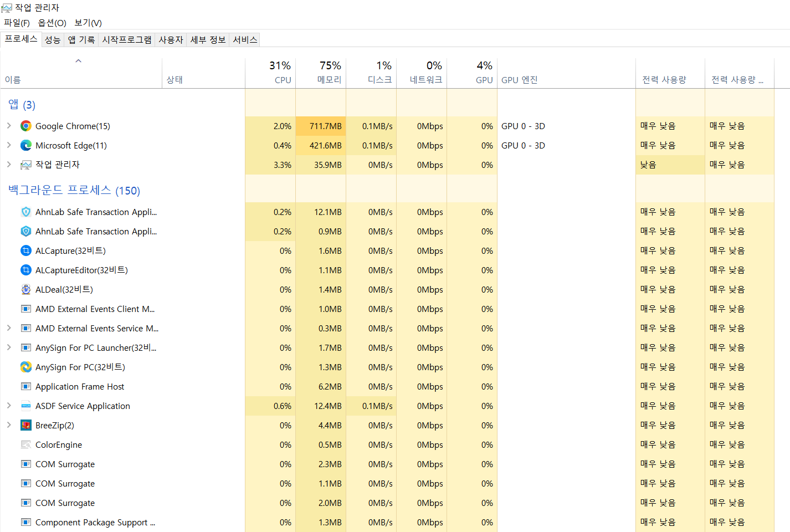790x532 pixels.
Task: Sort processes by CPU column header
Action: tap(270, 73)
